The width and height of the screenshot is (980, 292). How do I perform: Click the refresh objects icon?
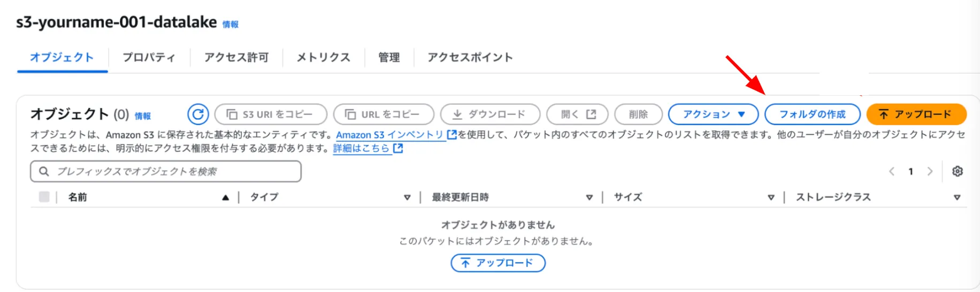[x=198, y=114]
